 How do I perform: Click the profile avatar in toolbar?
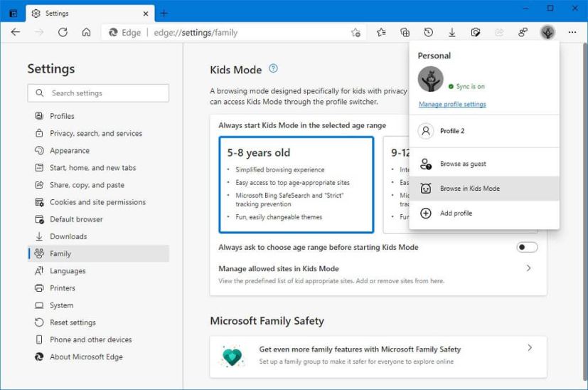tap(547, 32)
